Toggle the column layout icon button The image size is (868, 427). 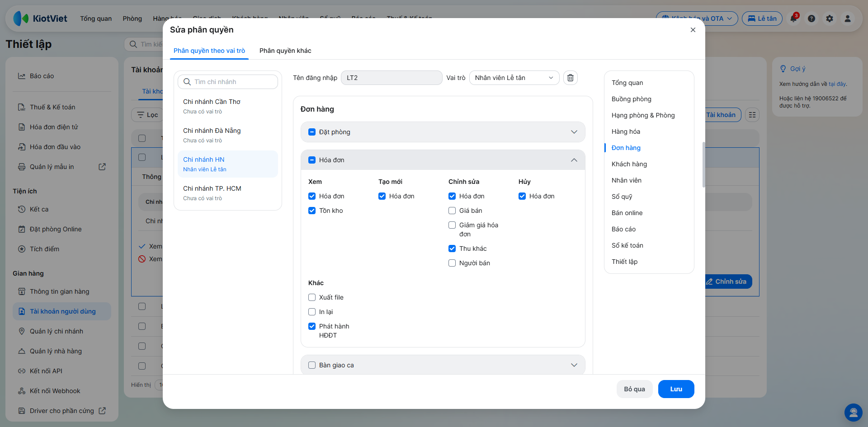(x=752, y=115)
